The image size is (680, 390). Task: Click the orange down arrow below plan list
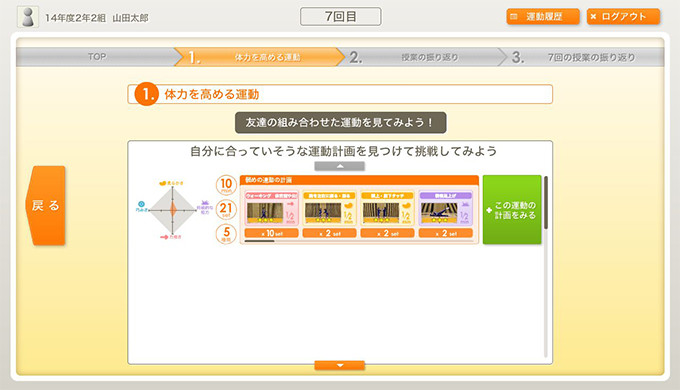point(340,365)
